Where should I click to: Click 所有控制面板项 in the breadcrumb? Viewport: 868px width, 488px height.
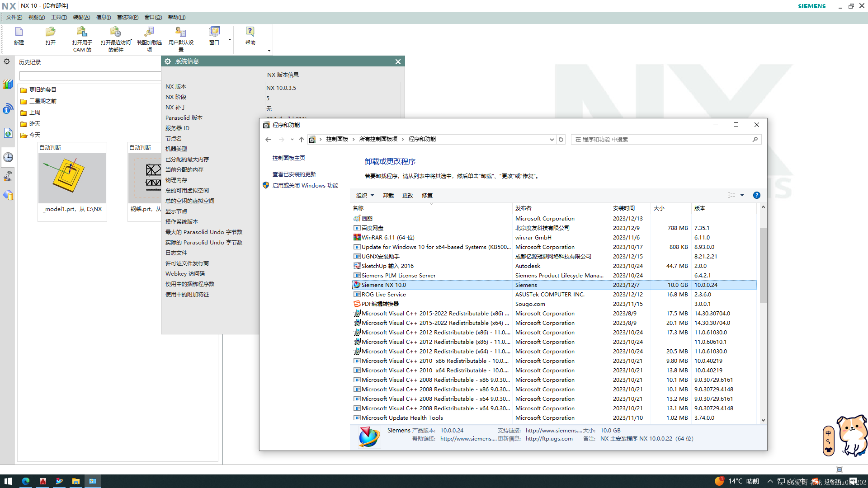(378, 139)
